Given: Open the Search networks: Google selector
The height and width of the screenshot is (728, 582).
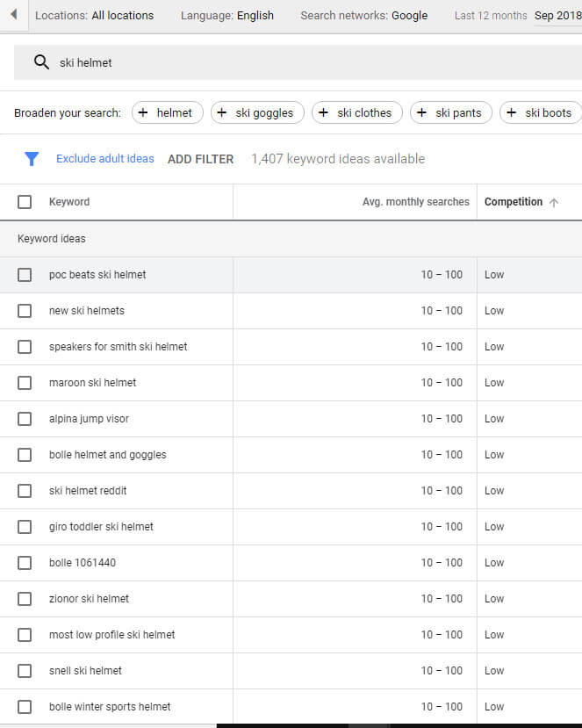Looking at the screenshot, I should pyautogui.click(x=363, y=15).
